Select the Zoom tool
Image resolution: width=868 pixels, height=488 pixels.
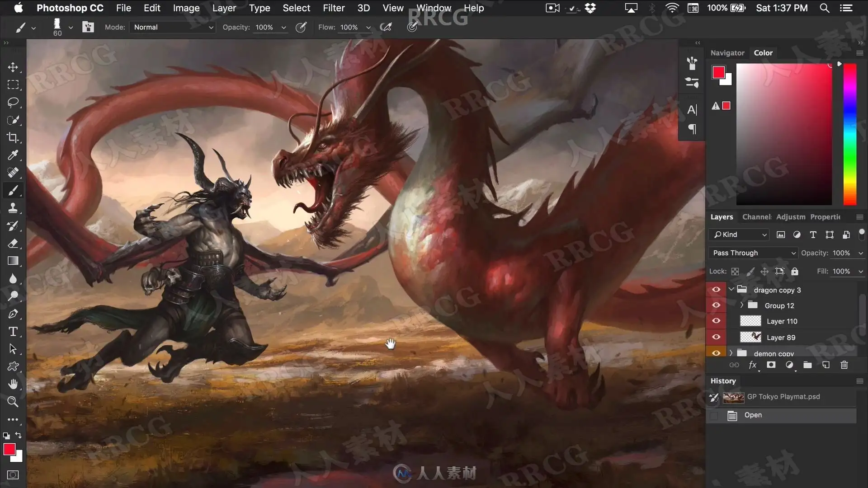point(13,402)
